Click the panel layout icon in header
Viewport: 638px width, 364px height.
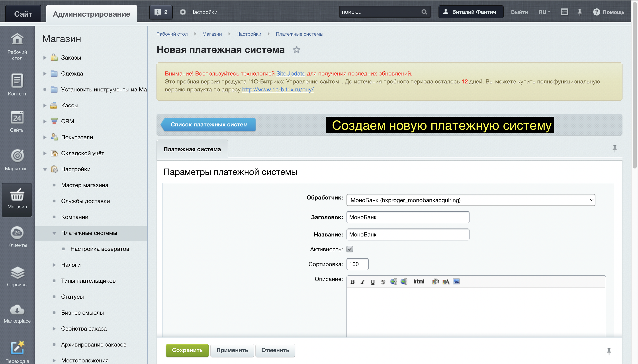(564, 12)
